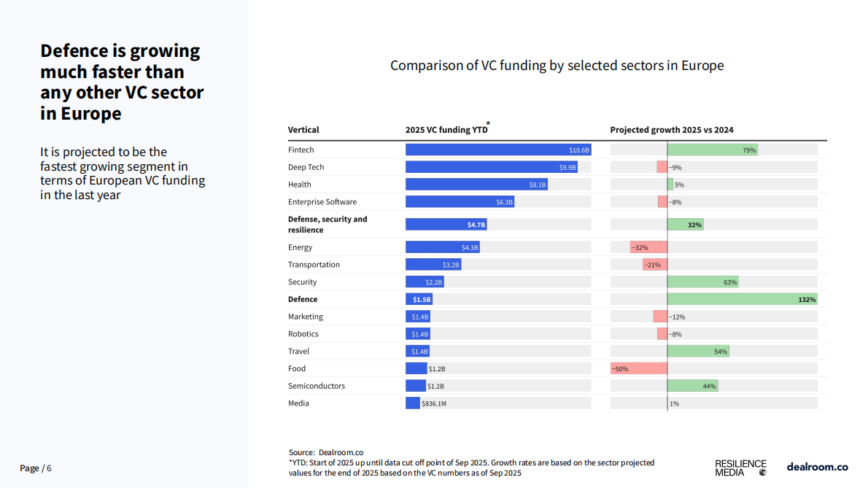Click the slide headline about Defence growth
This screenshot has width=868, height=488.
coord(122,82)
